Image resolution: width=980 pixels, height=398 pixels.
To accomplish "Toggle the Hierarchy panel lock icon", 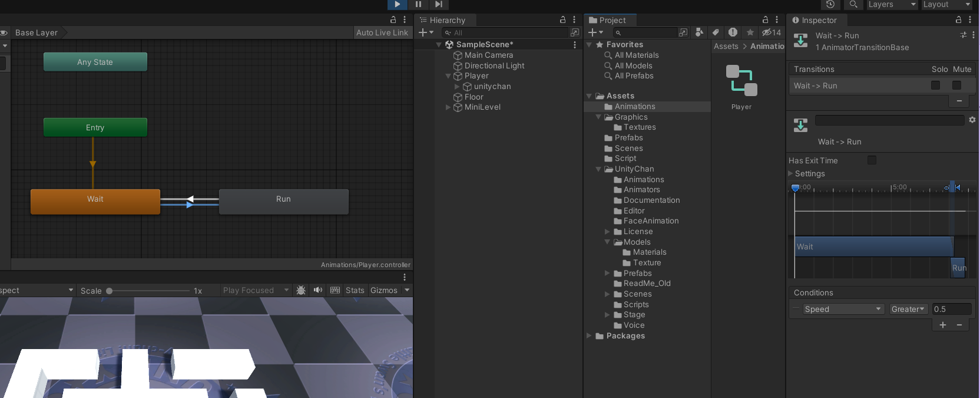I will (x=562, y=19).
